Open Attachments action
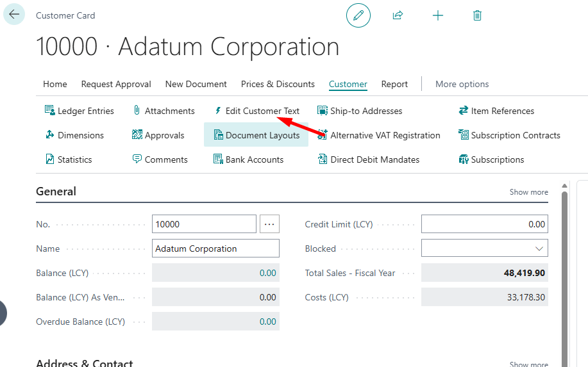Viewport: 588px width, 367px height. click(x=163, y=111)
